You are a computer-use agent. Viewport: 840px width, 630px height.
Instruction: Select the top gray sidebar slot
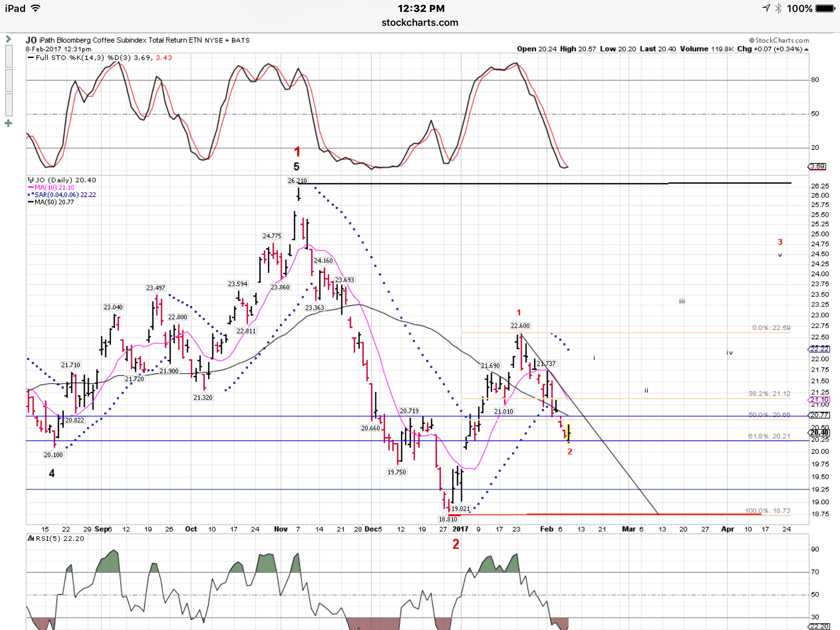[9, 57]
